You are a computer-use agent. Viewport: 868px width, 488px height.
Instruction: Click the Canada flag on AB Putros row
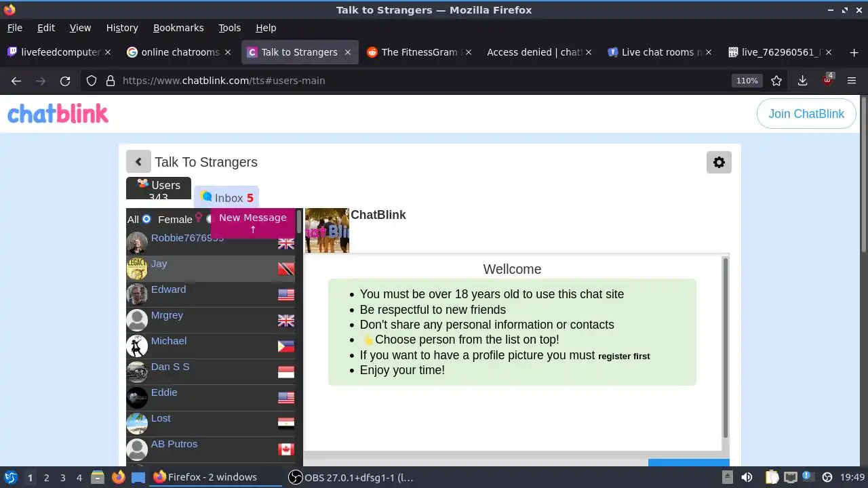click(286, 449)
